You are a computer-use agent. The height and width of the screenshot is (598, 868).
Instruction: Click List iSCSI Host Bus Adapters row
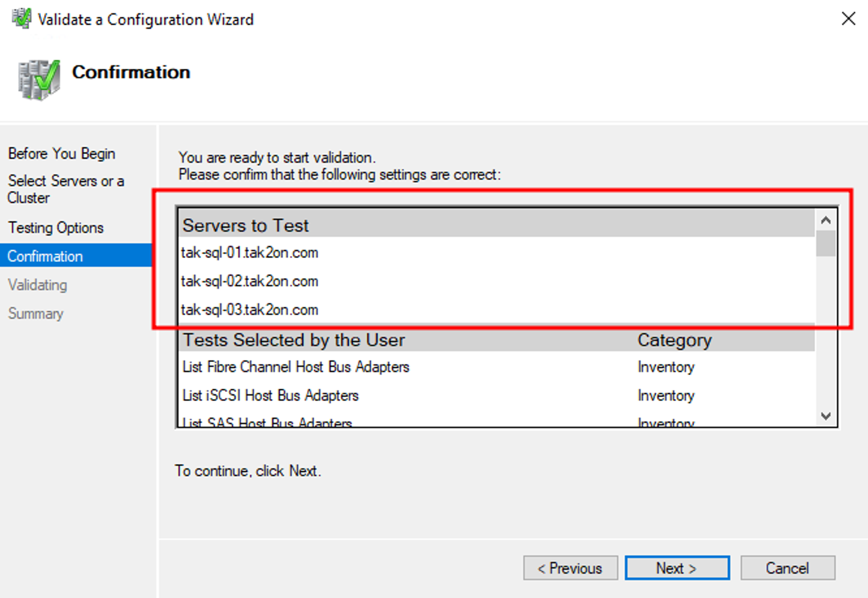click(270, 395)
